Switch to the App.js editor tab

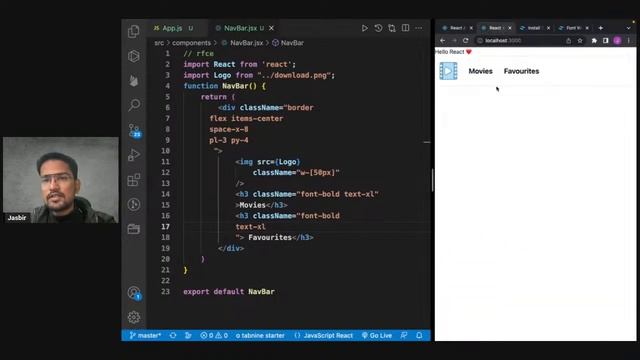(x=172, y=28)
